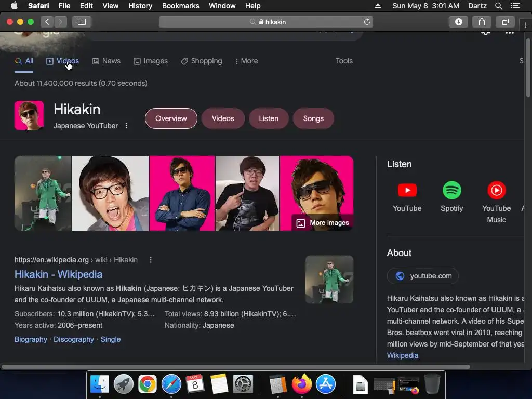
Task: Open Google apps grid icon
Action: 510,33
